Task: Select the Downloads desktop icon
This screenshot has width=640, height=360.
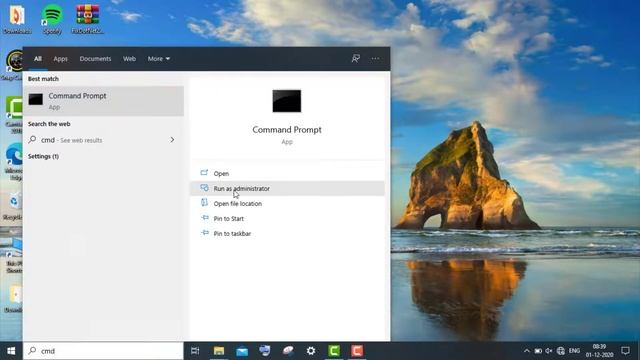Action: [x=17, y=18]
